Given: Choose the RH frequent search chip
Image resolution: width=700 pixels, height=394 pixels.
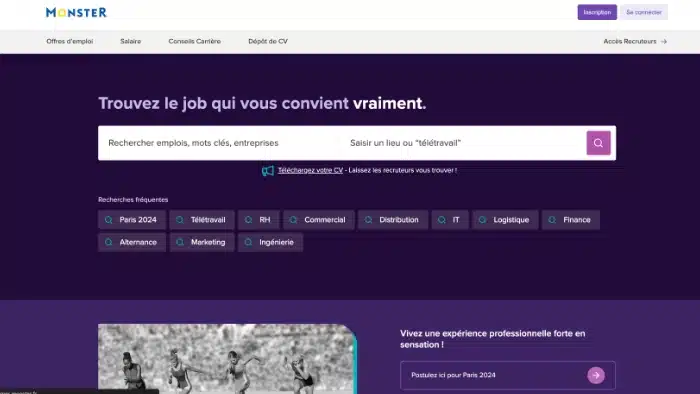Looking at the screenshot, I should click(x=259, y=220).
